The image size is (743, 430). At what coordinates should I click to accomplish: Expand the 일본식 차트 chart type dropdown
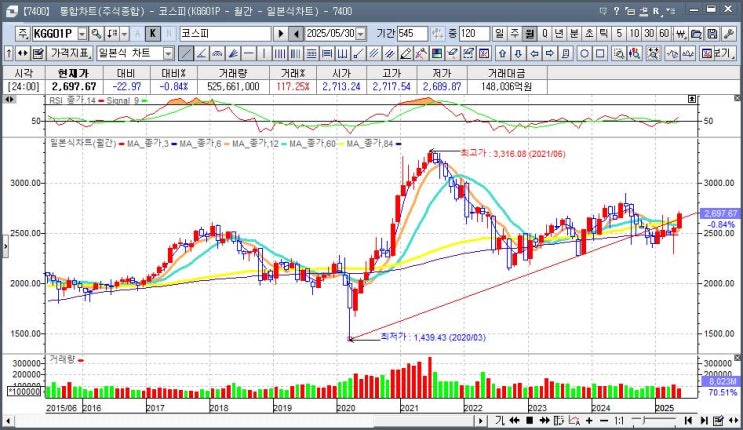[168, 53]
